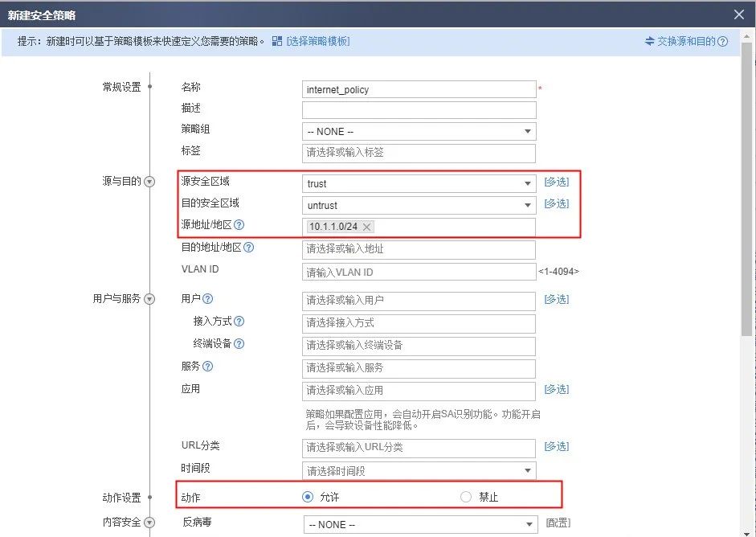Image resolution: width=756 pixels, height=537 pixels.
Task: Click 多选 beside 目的安全区域
Action: pos(557,203)
